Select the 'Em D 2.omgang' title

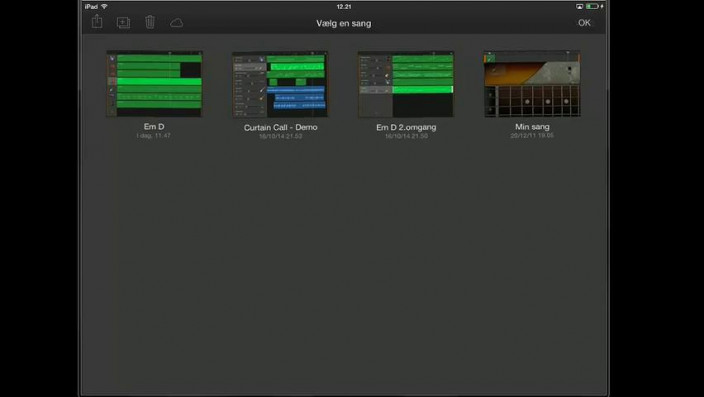[406, 128]
